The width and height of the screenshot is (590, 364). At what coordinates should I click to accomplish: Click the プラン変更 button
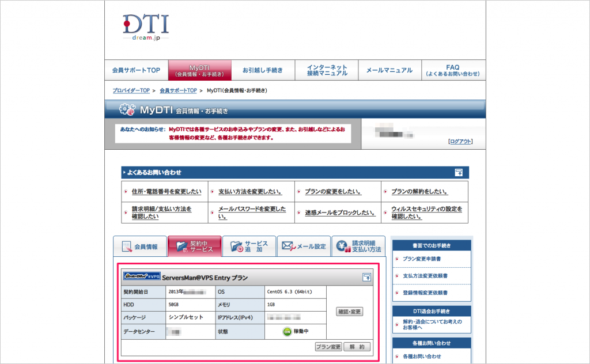[x=328, y=347]
